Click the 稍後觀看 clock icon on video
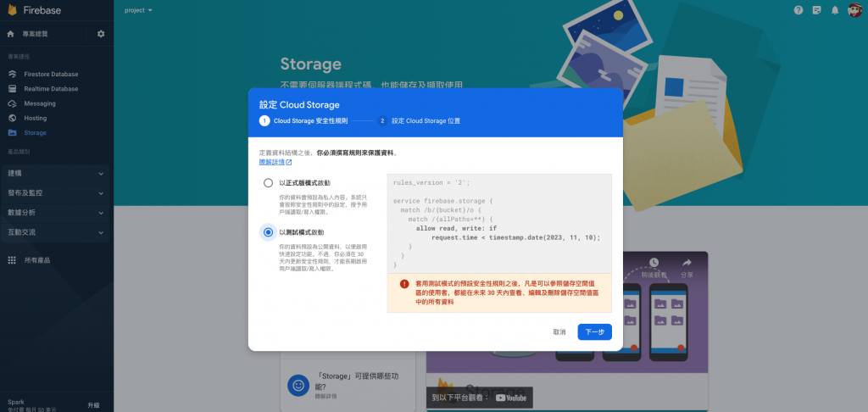This screenshot has width=868, height=412. pyautogui.click(x=654, y=263)
